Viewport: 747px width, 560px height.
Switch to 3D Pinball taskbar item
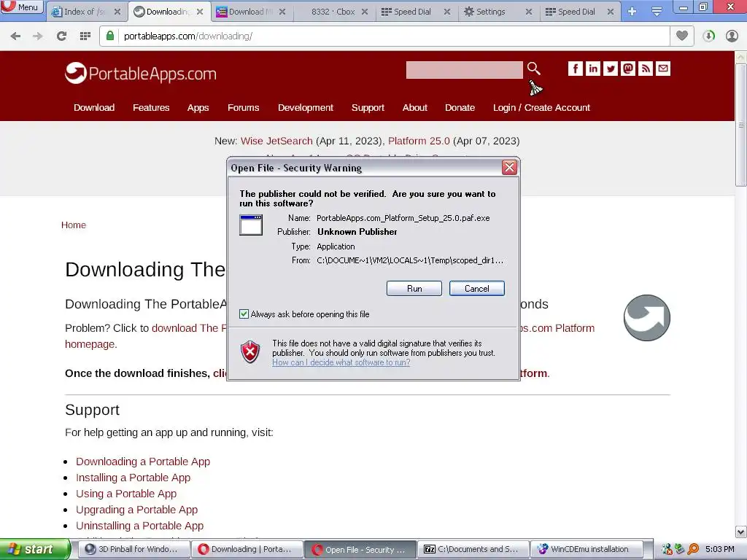tap(133, 549)
